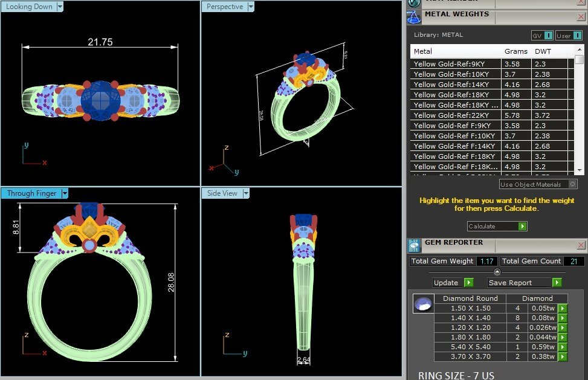The width and height of the screenshot is (588, 380).
Task: Collapse Gem Reporter with the divider arrow
Action: click(x=497, y=272)
